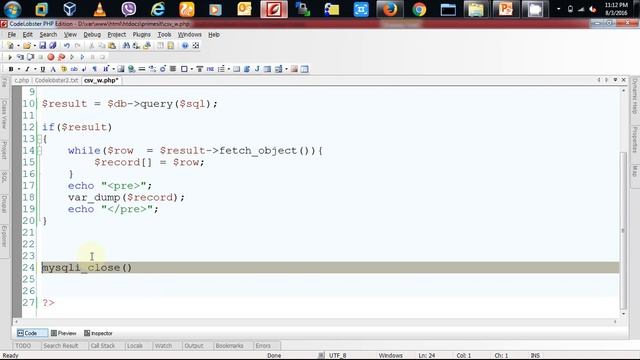Click the New file toolbar icon

(11, 46)
